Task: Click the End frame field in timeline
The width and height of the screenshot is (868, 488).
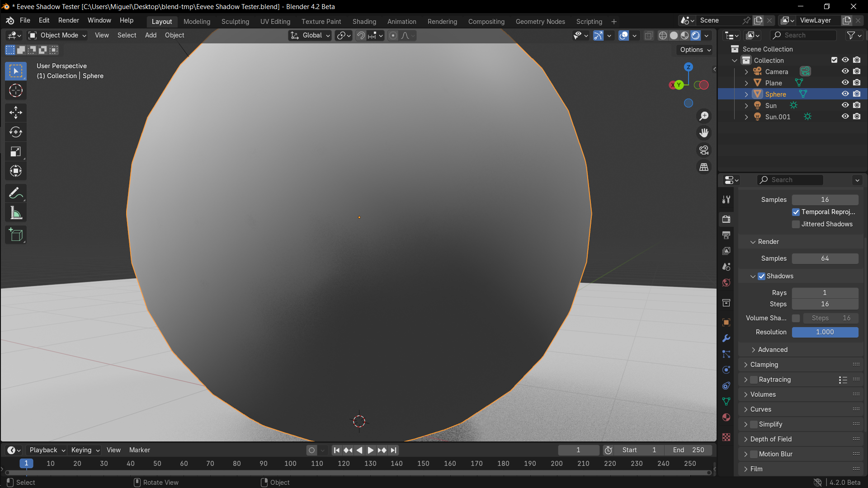Action: click(x=688, y=450)
